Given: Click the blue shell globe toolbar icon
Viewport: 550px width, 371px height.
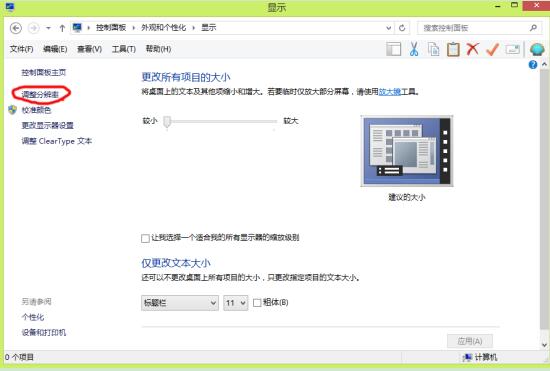Looking at the screenshot, I should pyautogui.click(x=537, y=49).
